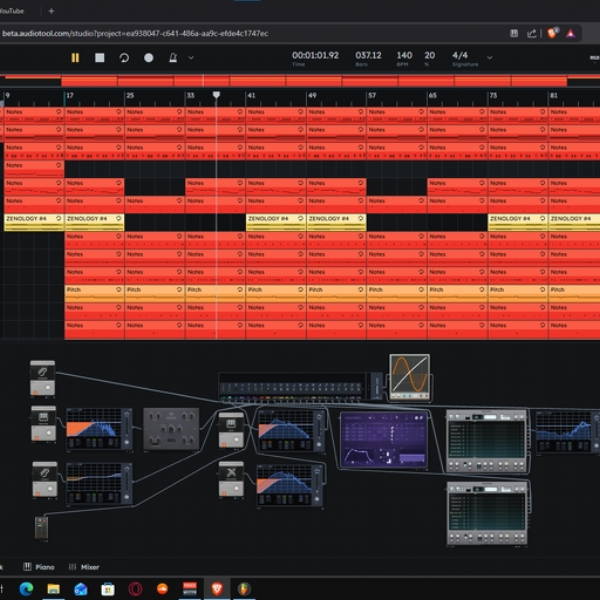Select the wide mixer device on the desktop

300,387
